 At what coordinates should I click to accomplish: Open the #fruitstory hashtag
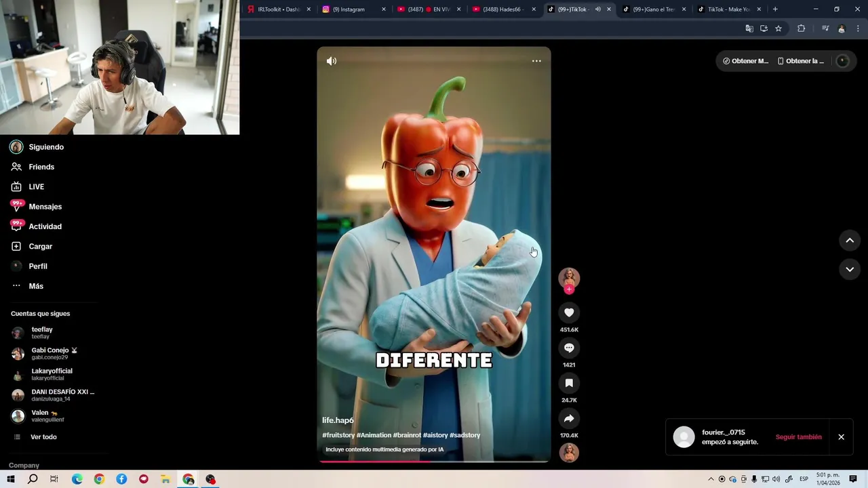pyautogui.click(x=338, y=435)
